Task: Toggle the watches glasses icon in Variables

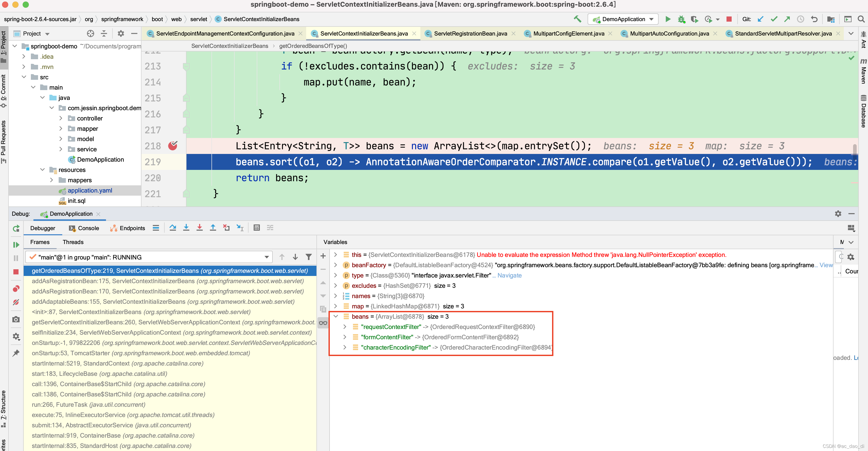Action: (x=323, y=323)
